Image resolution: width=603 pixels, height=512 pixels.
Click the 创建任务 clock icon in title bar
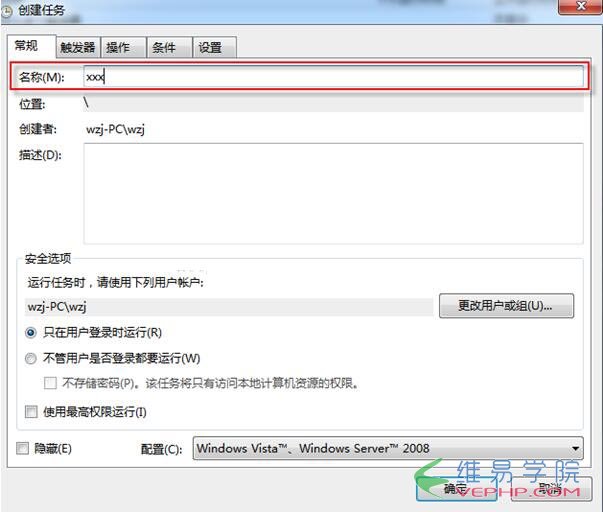pos(7,11)
